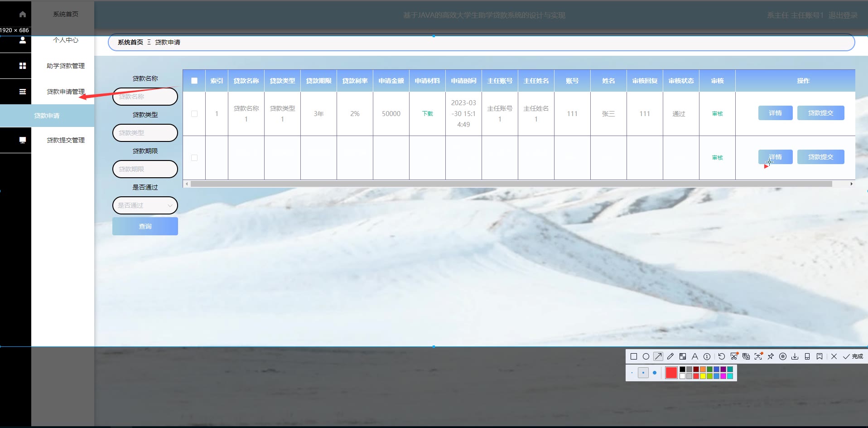868x428 pixels.
Task: Pick the text annotation tool
Action: [x=695, y=356]
